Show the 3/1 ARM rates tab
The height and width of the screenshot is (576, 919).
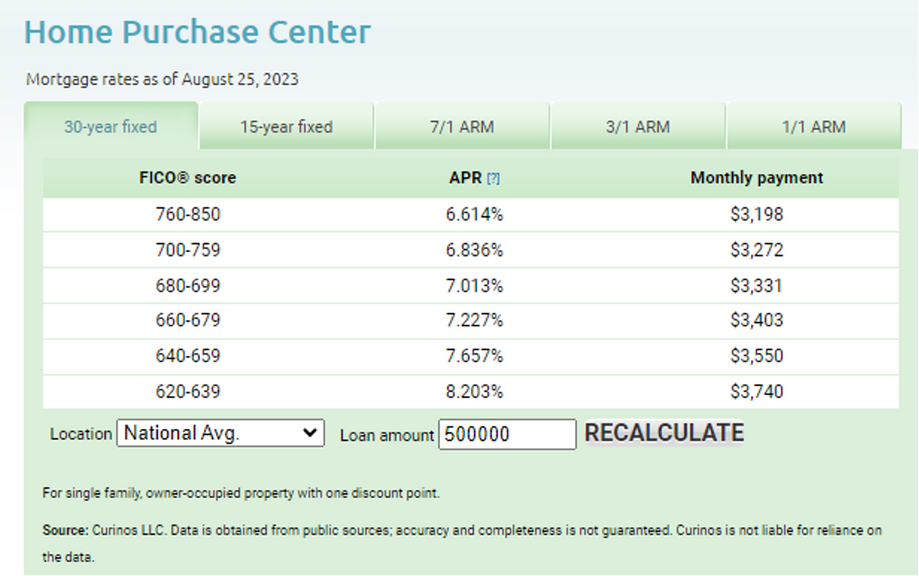pos(638,127)
